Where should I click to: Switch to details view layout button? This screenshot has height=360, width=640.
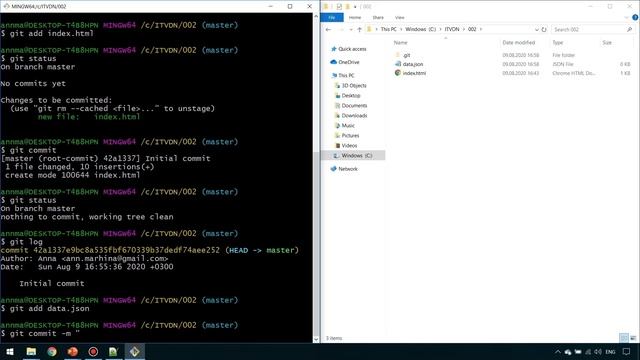point(624,338)
